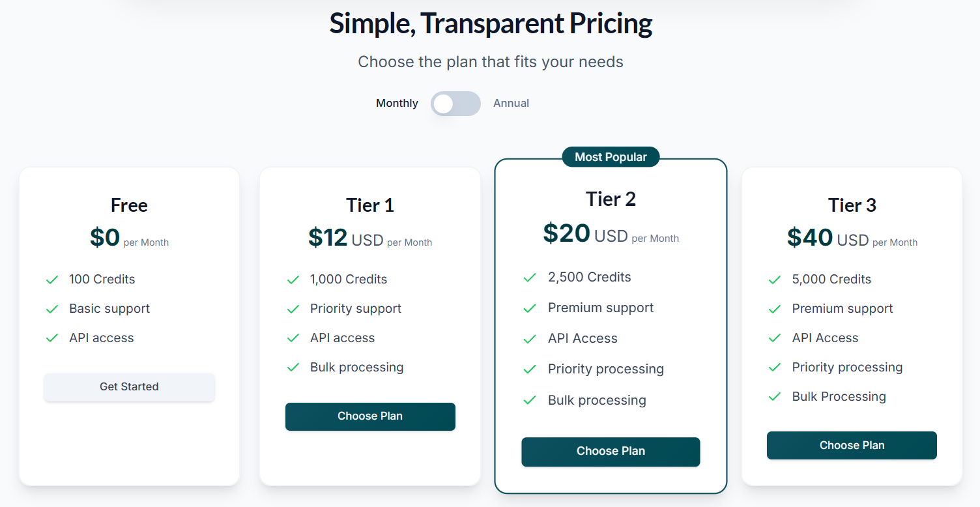This screenshot has height=507, width=980.
Task: Click the Most Popular badge
Action: (611, 157)
